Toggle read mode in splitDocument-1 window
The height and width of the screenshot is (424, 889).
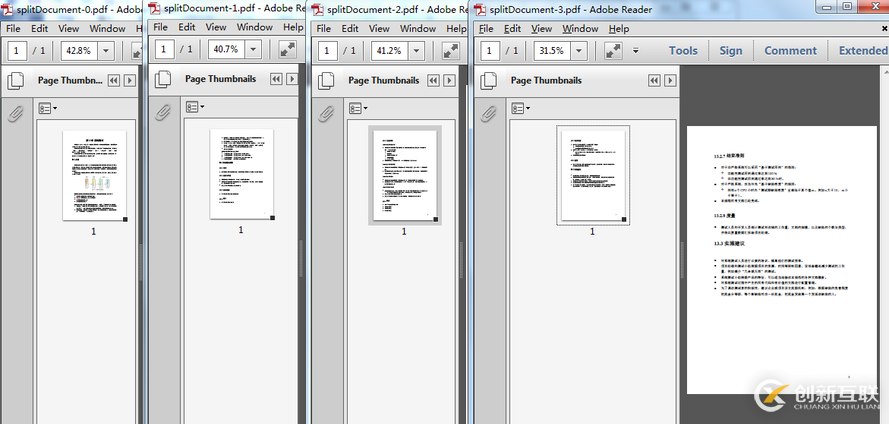pyautogui.click(x=288, y=49)
